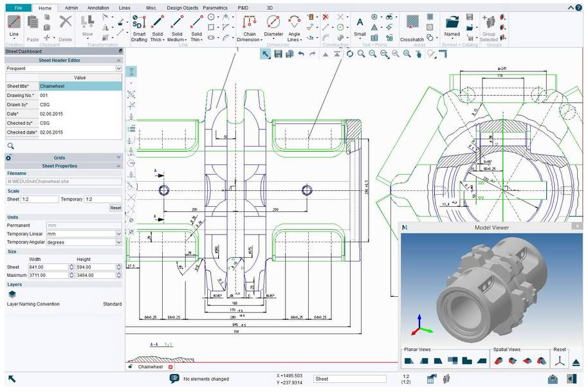Click the binoculars find-text icon
Screen dimensions: 588x392
[389, 17]
